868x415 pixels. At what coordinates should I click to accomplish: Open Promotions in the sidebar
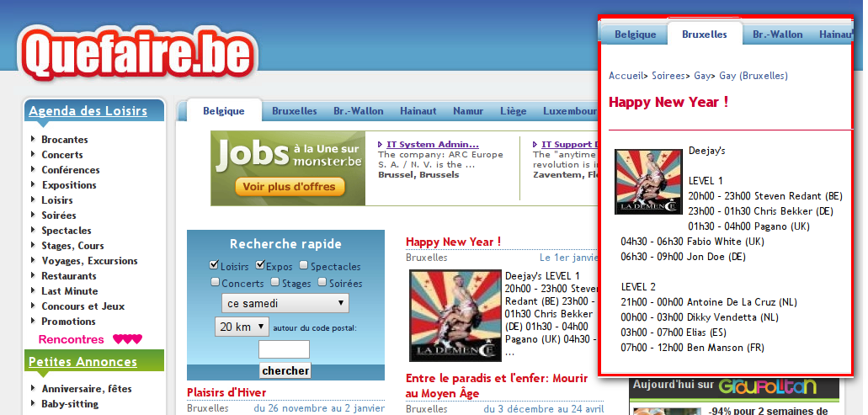pyautogui.click(x=68, y=322)
